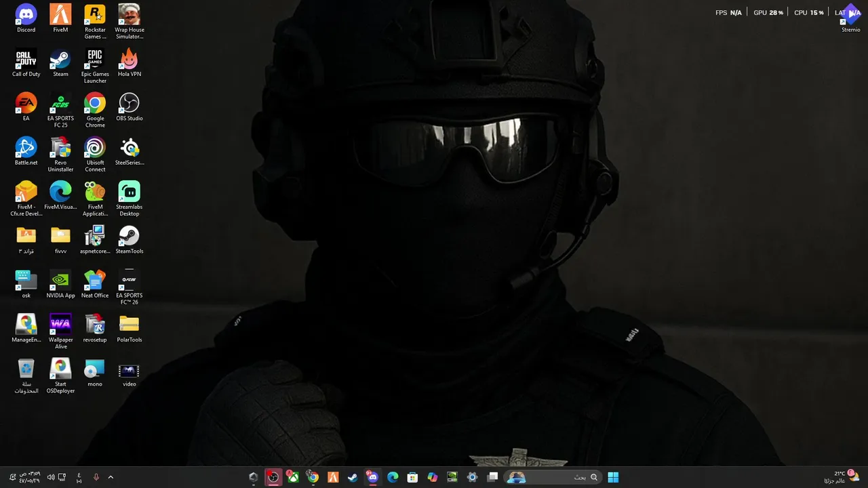This screenshot has height=488, width=868.
Task: Open the Hola VPN shortcut
Action: 129,63
